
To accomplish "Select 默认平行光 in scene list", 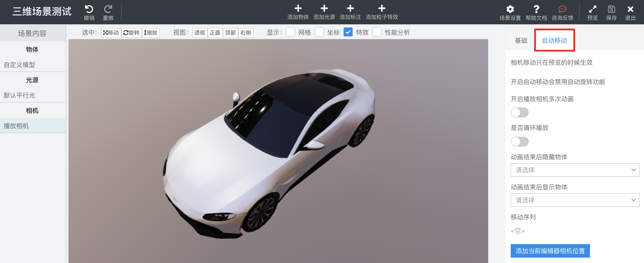I will [x=33, y=95].
